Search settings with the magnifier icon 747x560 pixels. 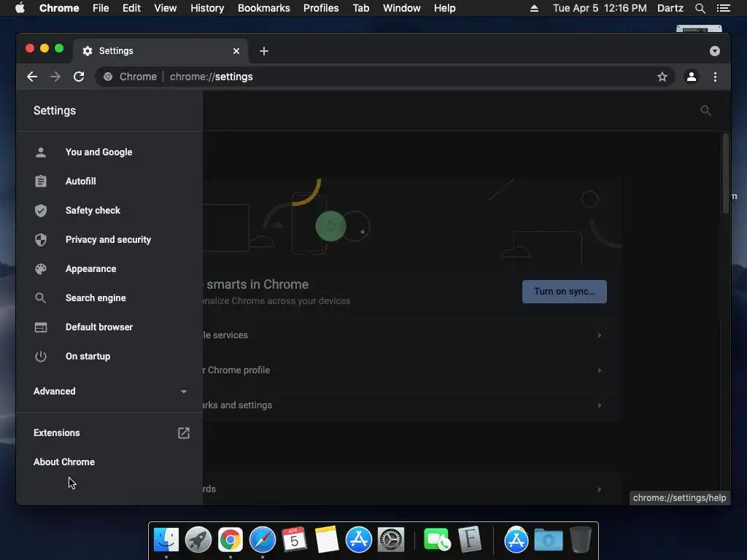pos(705,111)
